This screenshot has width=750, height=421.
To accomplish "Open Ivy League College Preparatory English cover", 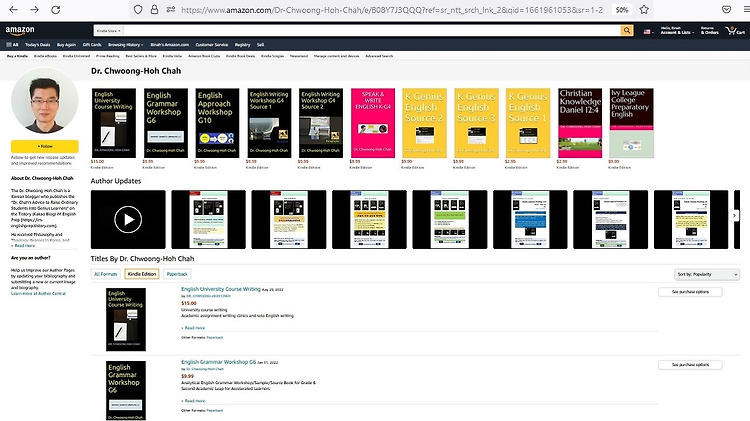I will click(x=631, y=123).
